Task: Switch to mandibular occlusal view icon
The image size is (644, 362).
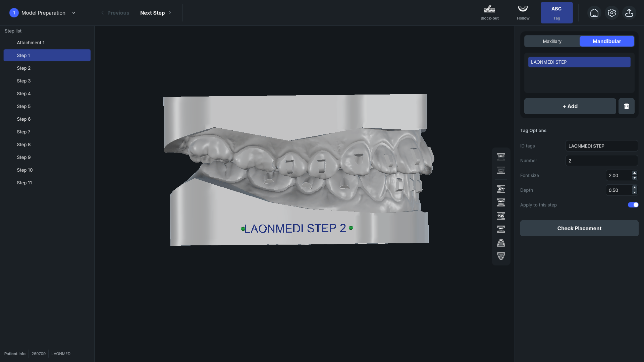Action: pyautogui.click(x=501, y=256)
